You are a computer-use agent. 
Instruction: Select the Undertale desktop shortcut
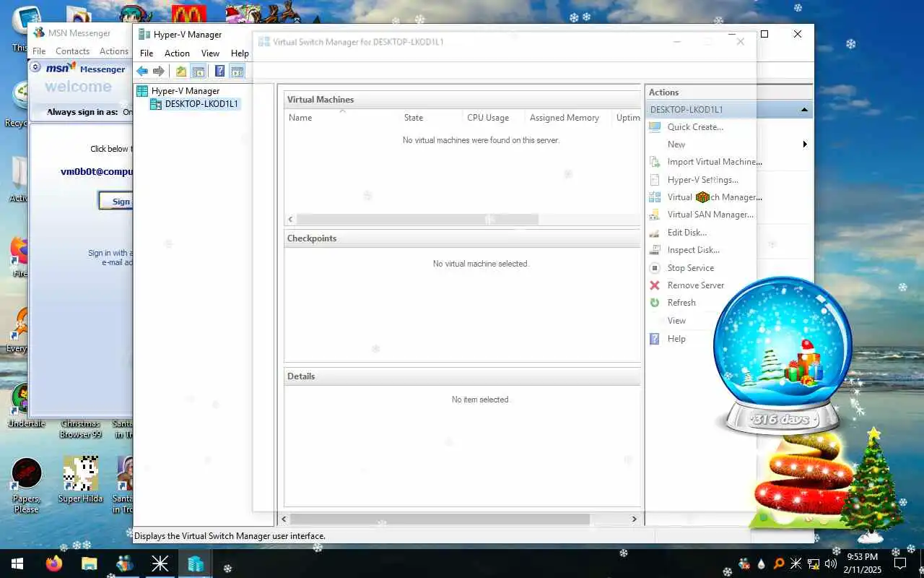pyautogui.click(x=26, y=406)
